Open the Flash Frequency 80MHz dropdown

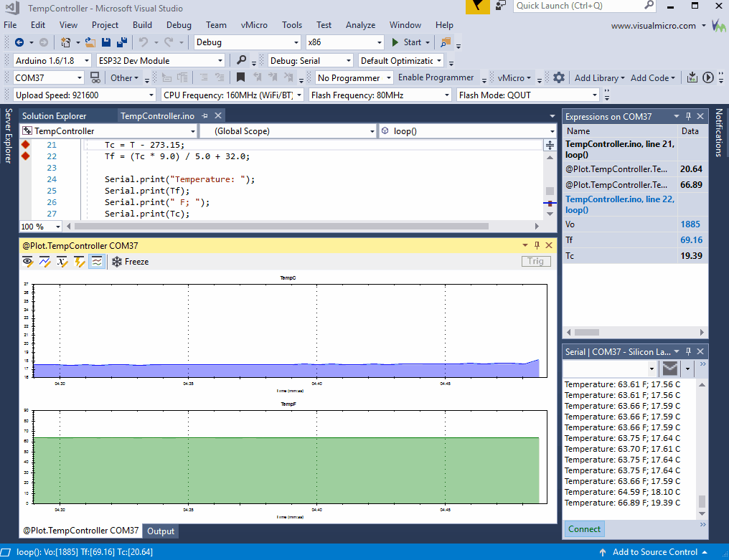pos(380,95)
